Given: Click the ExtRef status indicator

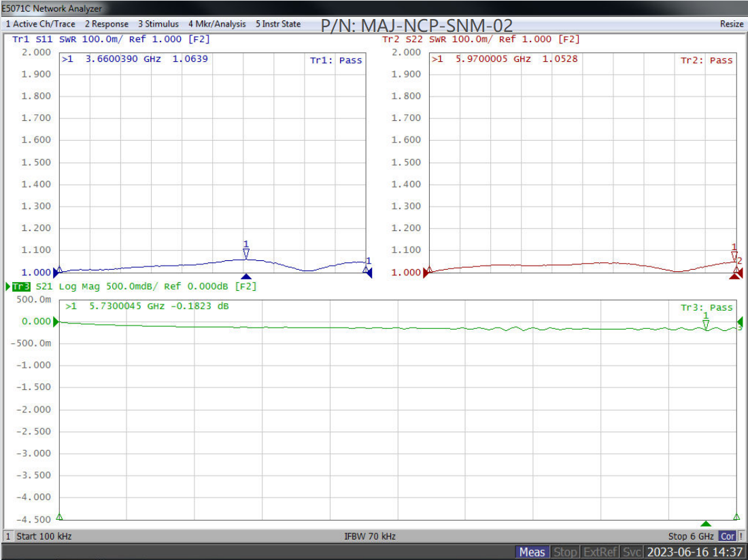Looking at the screenshot, I should click(600, 552).
